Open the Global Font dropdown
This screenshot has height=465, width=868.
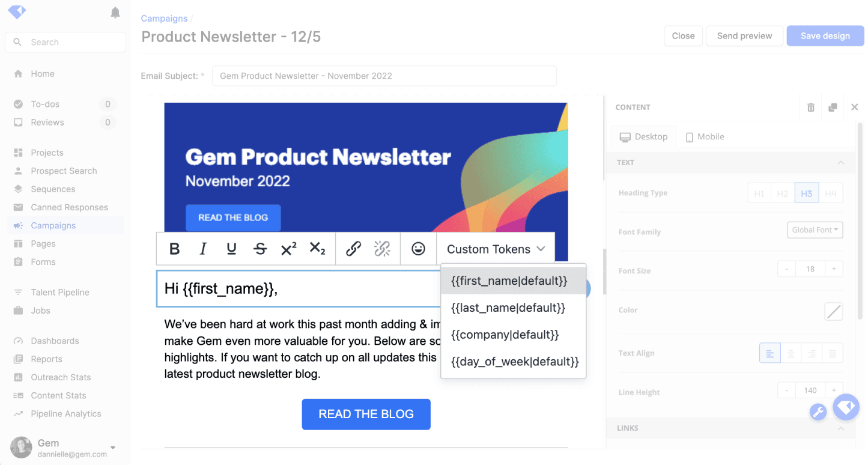coord(815,230)
